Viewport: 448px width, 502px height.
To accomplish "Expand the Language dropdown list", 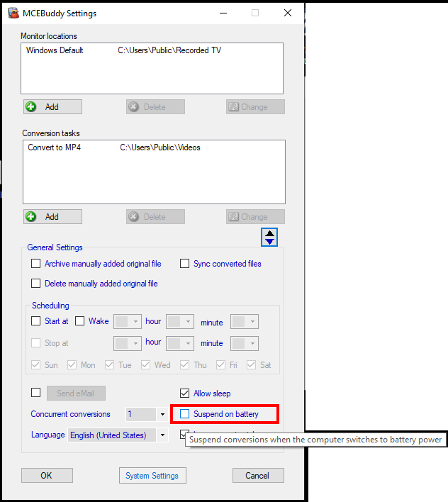I will click(162, 435).
